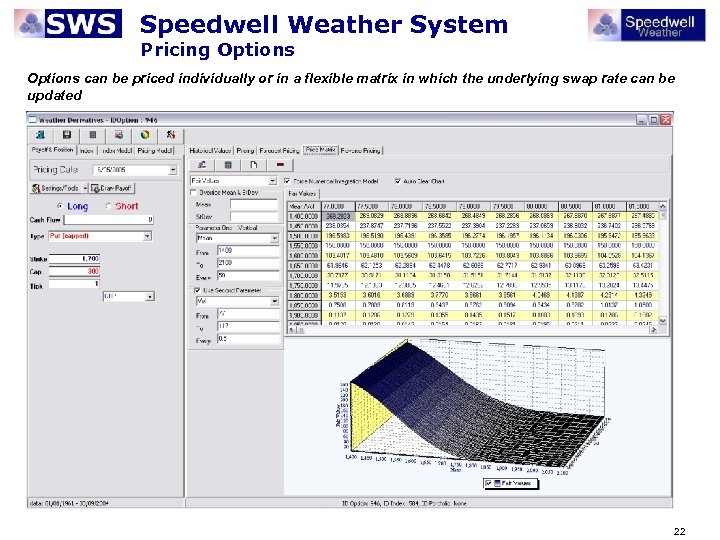Open the small dropdown below the Tick field
Viewport: 720px width, 540px height.
[150, 297]
